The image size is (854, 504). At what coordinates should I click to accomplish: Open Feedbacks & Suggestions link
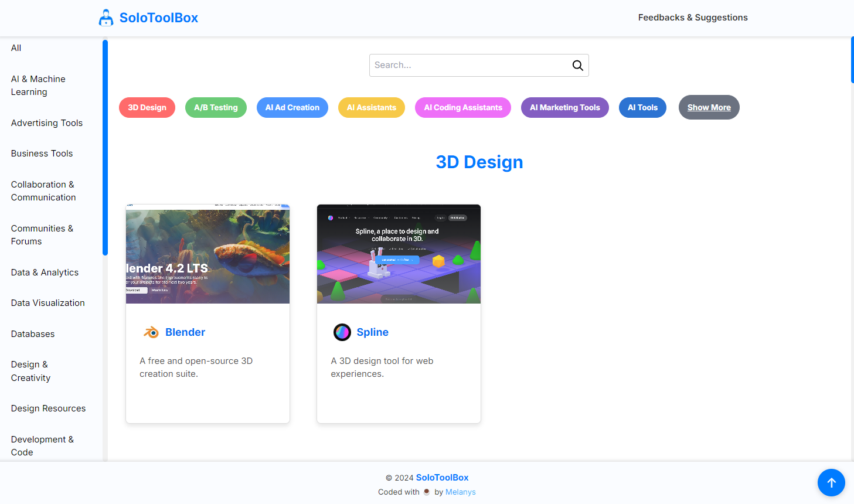pos(693,18)
